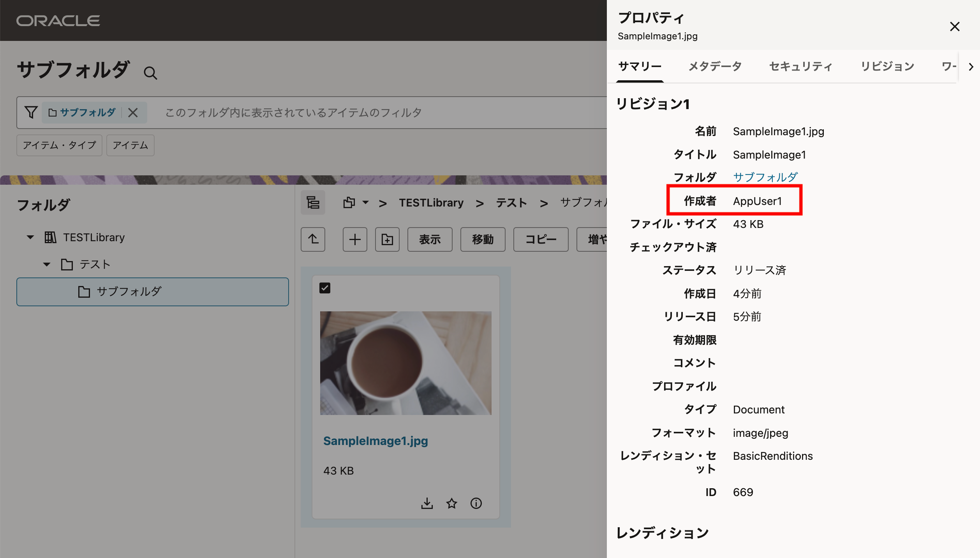980x558 pixels.
Task: Collapse the TESTLibrary tree node
Action: 30,237
